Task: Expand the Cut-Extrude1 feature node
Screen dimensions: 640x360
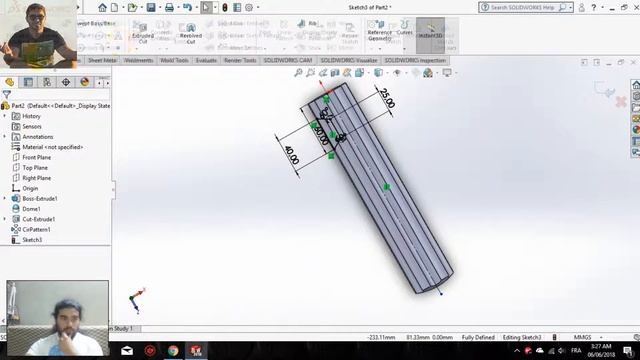Action: (4, 219)
